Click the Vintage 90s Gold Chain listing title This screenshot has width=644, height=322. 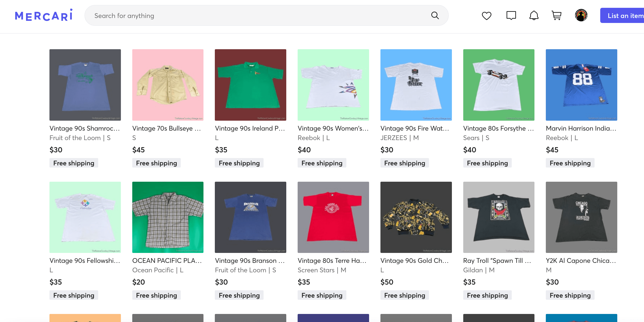pos(415,260)
